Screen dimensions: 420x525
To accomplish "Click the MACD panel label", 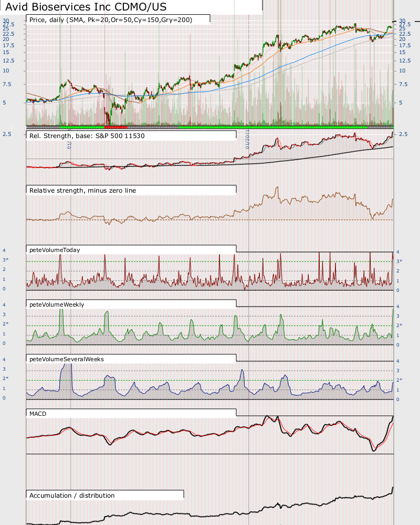I will (38, 414).
